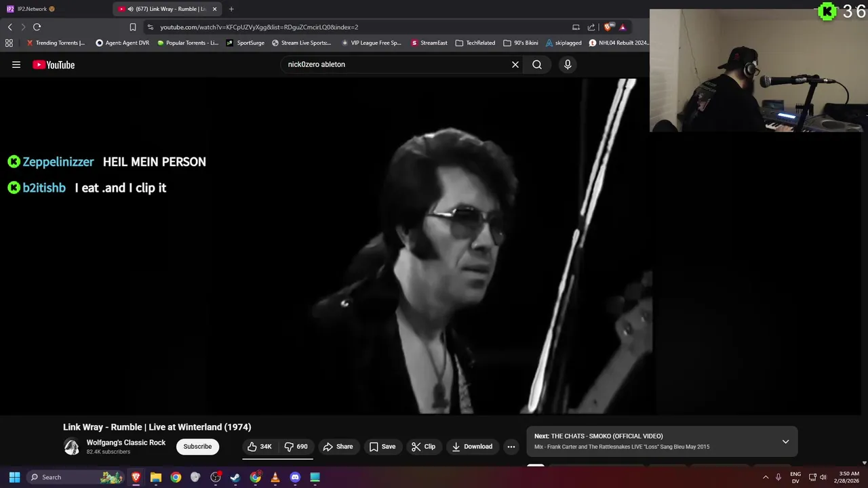Start voice search with the microphone icon

pos(568,64)
